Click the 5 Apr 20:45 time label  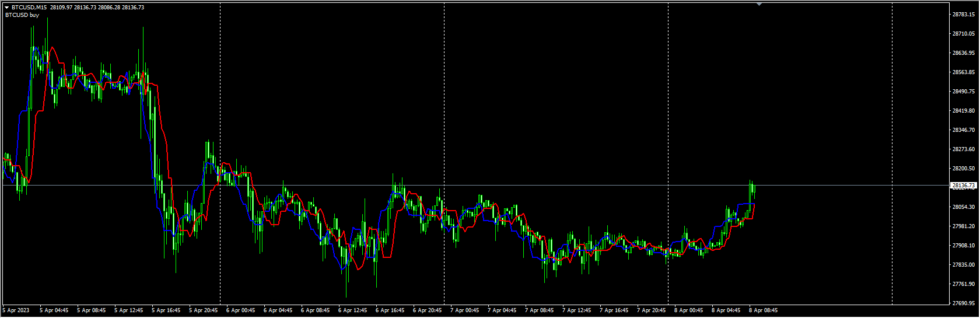[x=203, y=310]
